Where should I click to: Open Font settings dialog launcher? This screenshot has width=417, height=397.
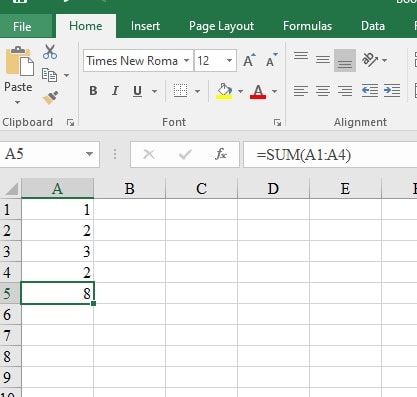tap(277, 123)
